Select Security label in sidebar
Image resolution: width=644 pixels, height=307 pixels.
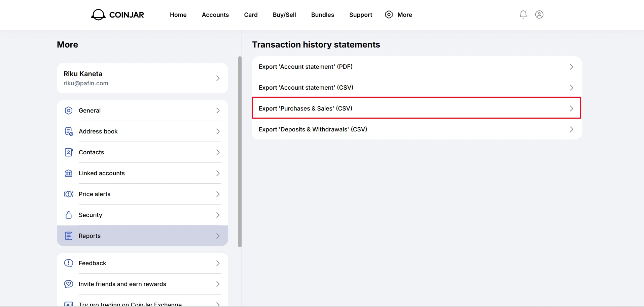(x=90, y=215)
